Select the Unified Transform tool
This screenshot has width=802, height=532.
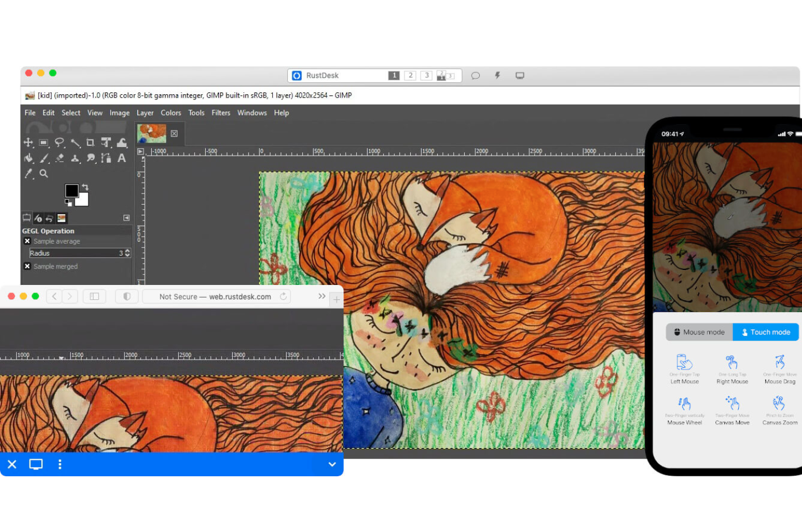106,142
